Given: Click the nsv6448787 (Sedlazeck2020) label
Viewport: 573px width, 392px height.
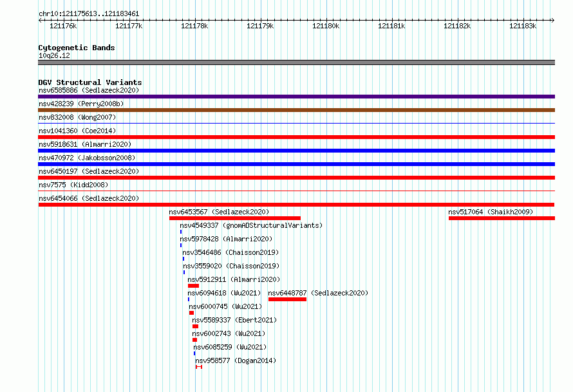Looking at the screenshot, I should pyautogui.click(x=318, y=293).
